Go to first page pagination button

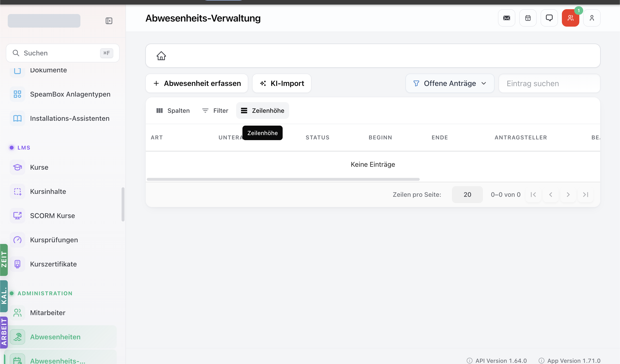click(533, 195)
